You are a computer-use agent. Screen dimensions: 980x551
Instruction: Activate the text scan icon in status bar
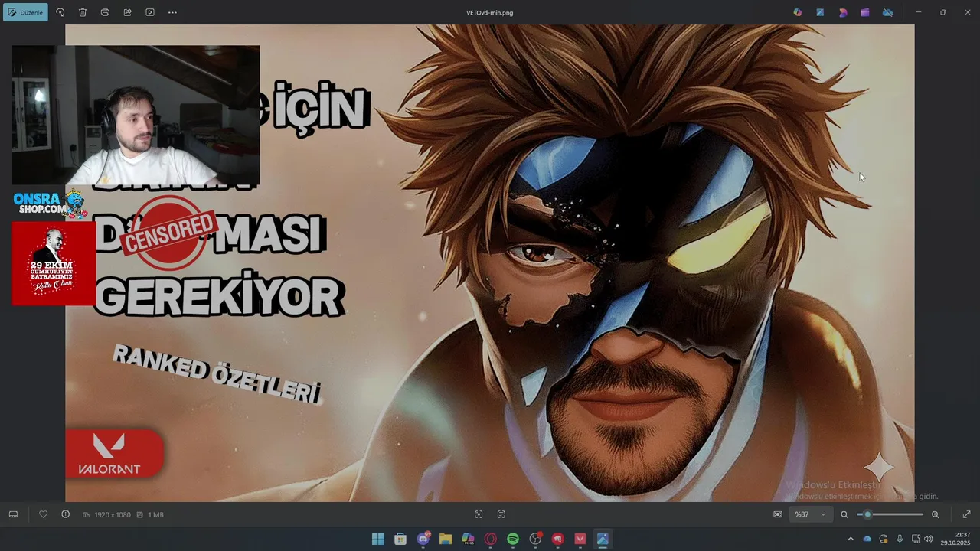(501, 514)
